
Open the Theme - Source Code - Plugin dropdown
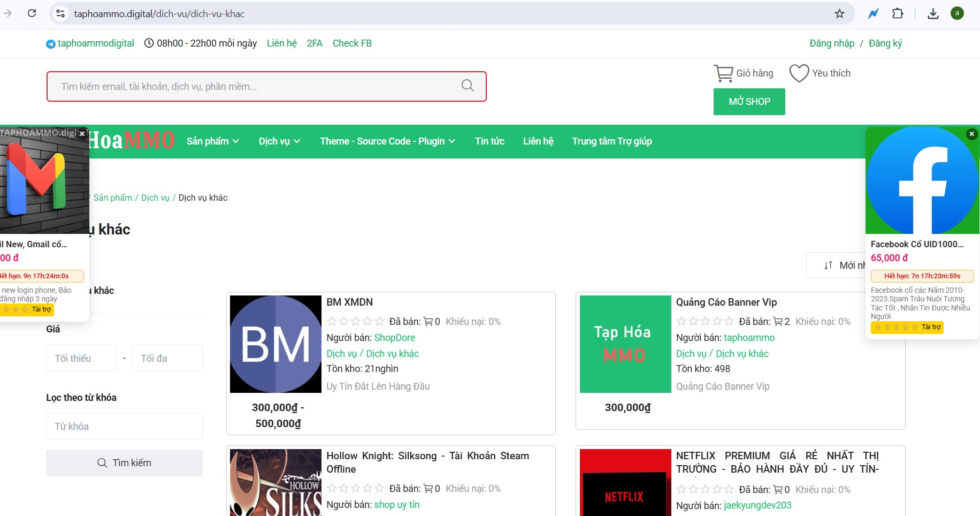click(387, 141)
